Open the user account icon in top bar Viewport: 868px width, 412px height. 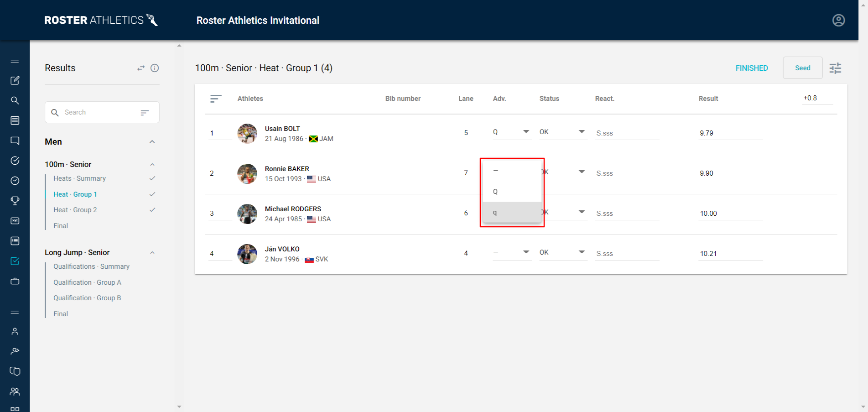(838, 20)
